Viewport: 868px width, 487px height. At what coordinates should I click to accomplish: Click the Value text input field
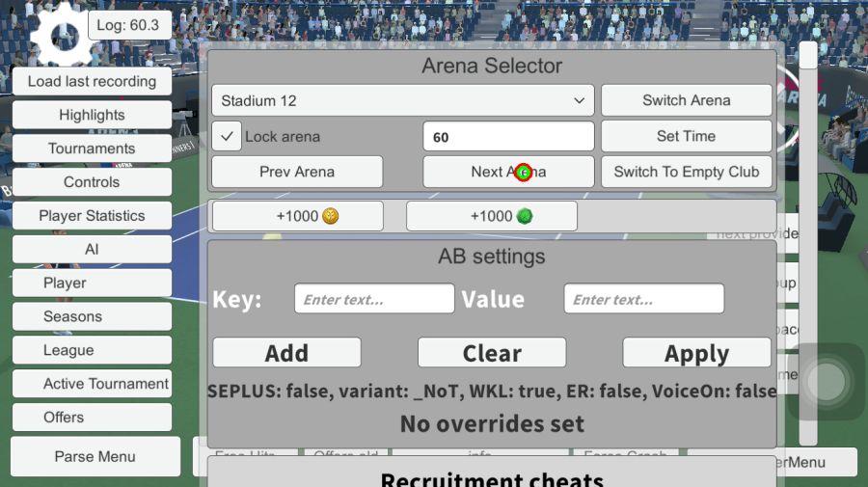click(643, 299)
